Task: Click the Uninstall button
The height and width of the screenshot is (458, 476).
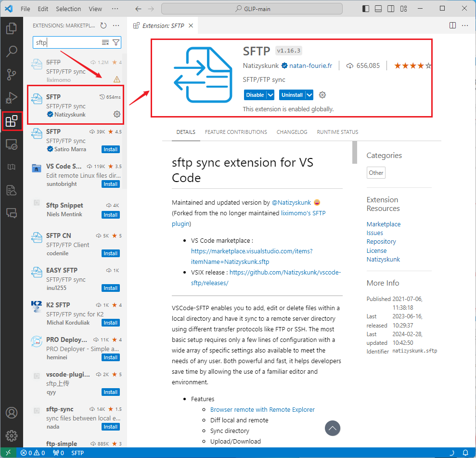Action: pos(292,95)
